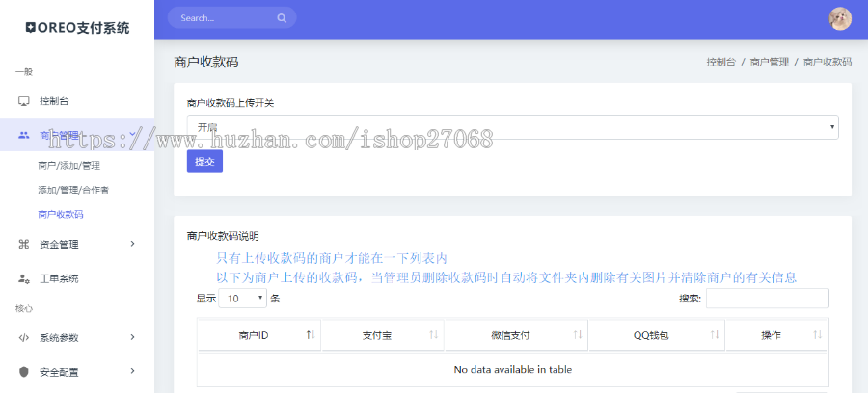Click the 安全配置 shield icon

(x=23, y=372)
